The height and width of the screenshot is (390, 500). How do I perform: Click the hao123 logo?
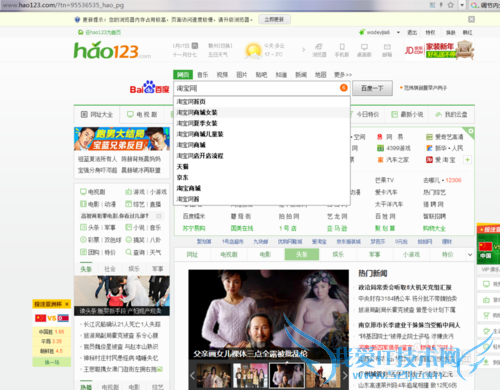[x=112, y=50]
